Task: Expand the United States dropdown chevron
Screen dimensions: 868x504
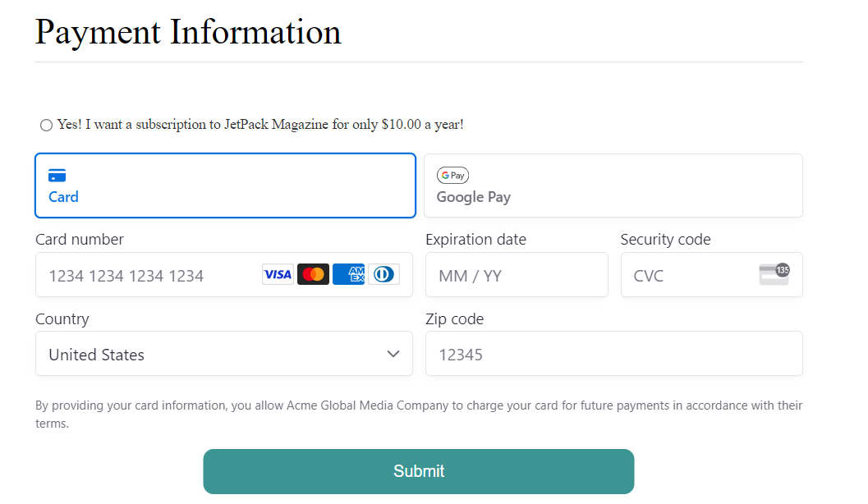Action: coord(393,354)
